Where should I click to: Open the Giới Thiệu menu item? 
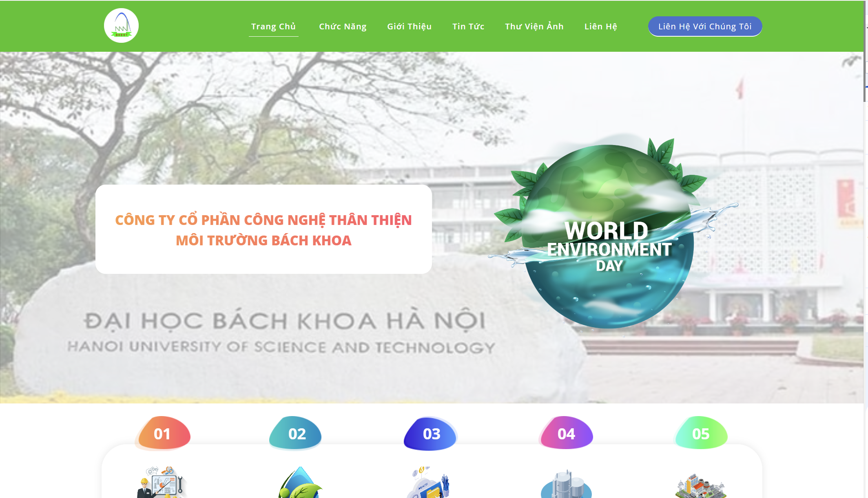[409, 26]
